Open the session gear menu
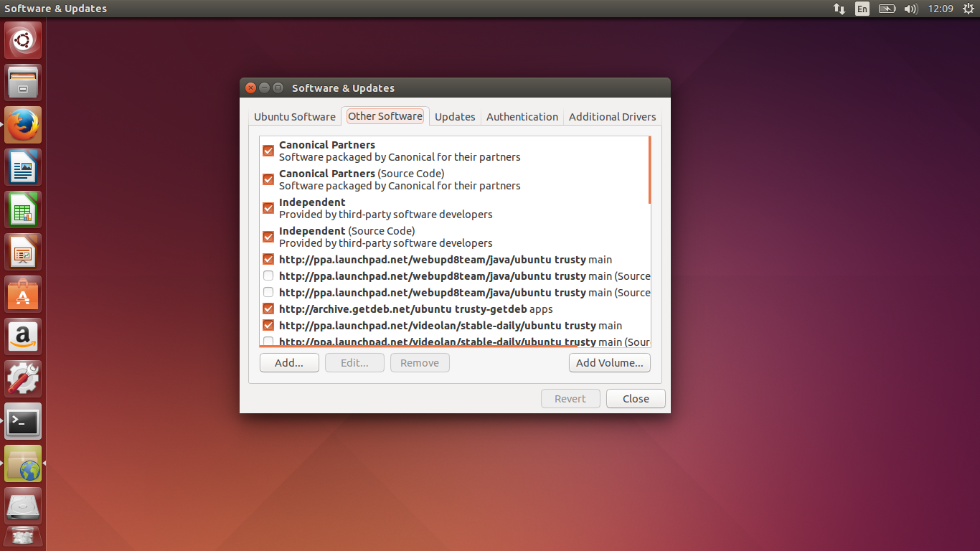980x551 pixels. click(969, 9)
